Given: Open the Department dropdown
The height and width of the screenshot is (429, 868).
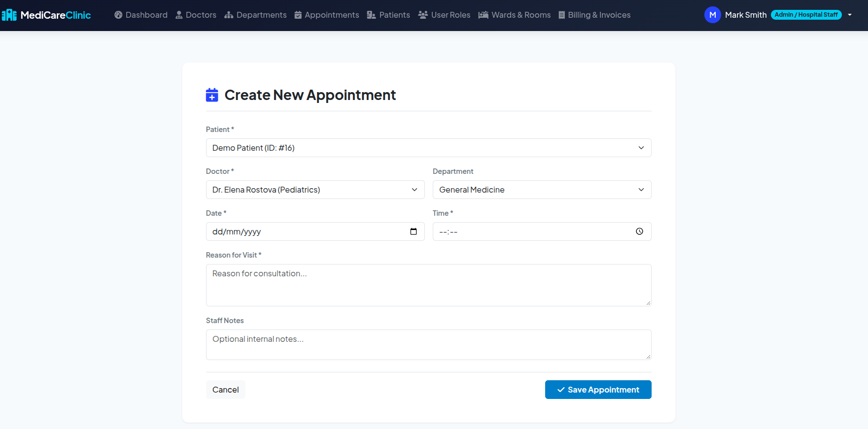Looking at the screenshot, I should point(542,190).
